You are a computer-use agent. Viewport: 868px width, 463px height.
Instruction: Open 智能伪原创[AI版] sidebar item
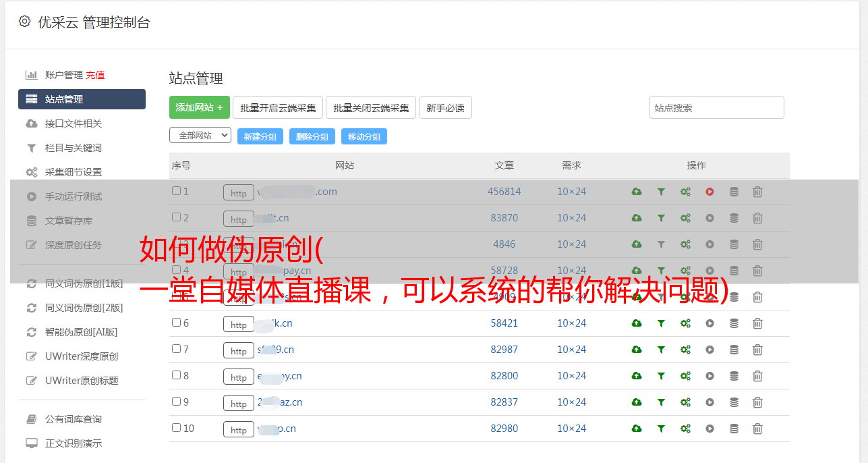[82, 332]
